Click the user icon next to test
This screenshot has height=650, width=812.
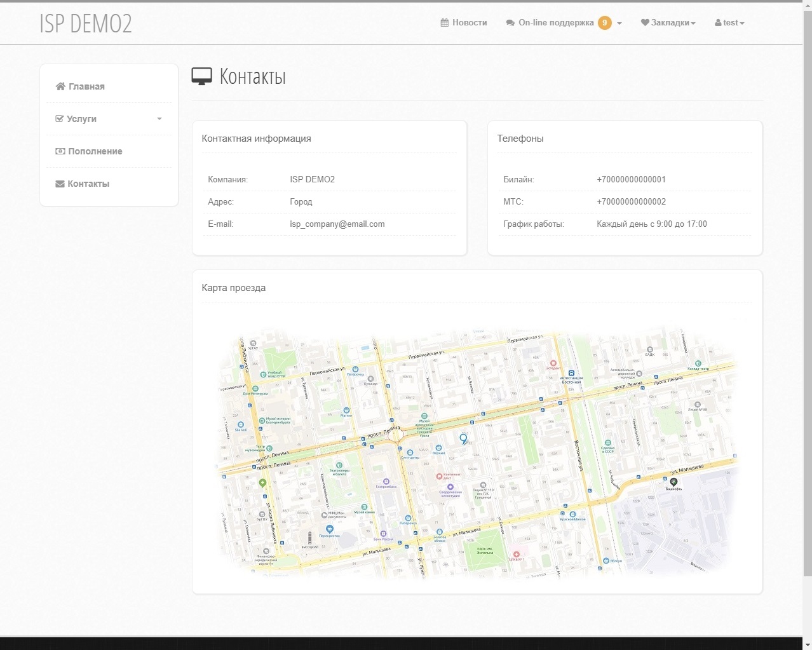[718, 23]
